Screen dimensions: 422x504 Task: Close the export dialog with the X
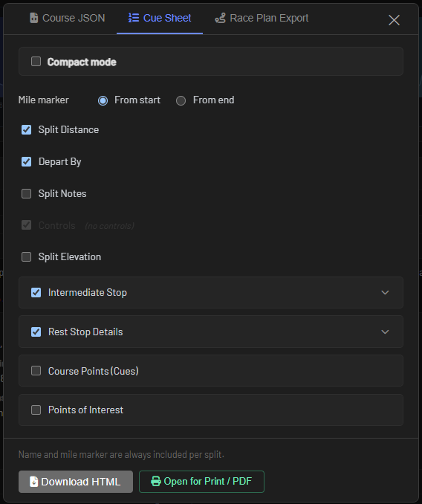tap(394, 20)
